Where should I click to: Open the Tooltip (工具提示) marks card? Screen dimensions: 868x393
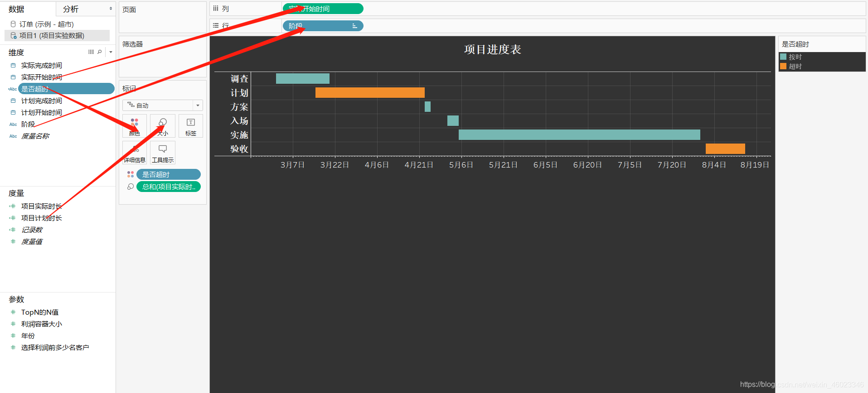click(163, 153)
